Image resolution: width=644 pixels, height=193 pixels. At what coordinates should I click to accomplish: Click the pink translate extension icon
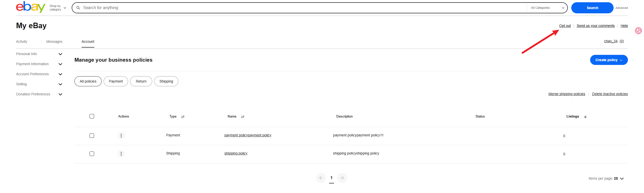coord(638,31)
